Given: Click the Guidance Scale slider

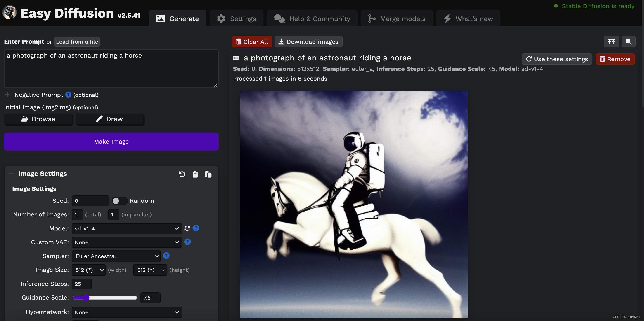Looking at the screenshot, I should pos(105,298).
